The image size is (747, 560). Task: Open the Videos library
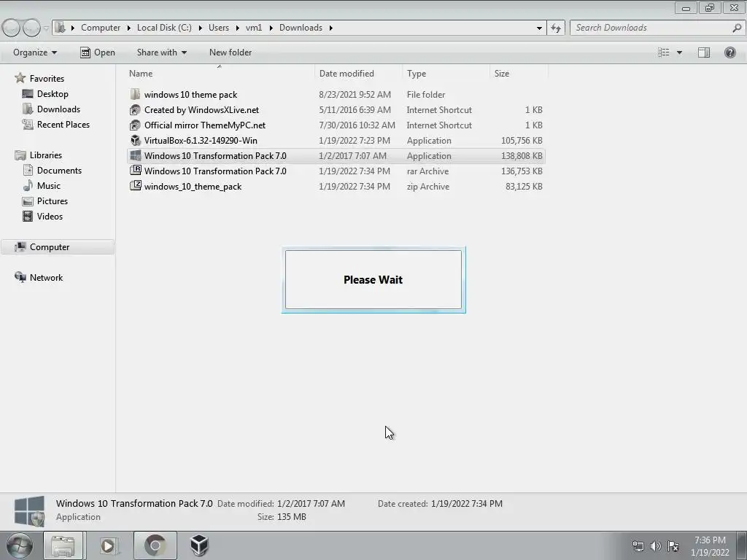click(x=50, y=216)
